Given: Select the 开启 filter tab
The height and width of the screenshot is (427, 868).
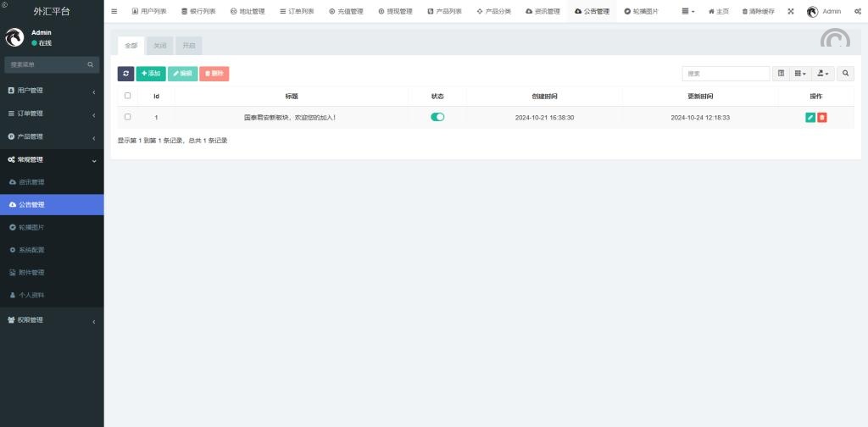Looking at the screenshot, I should click(189, 46).
